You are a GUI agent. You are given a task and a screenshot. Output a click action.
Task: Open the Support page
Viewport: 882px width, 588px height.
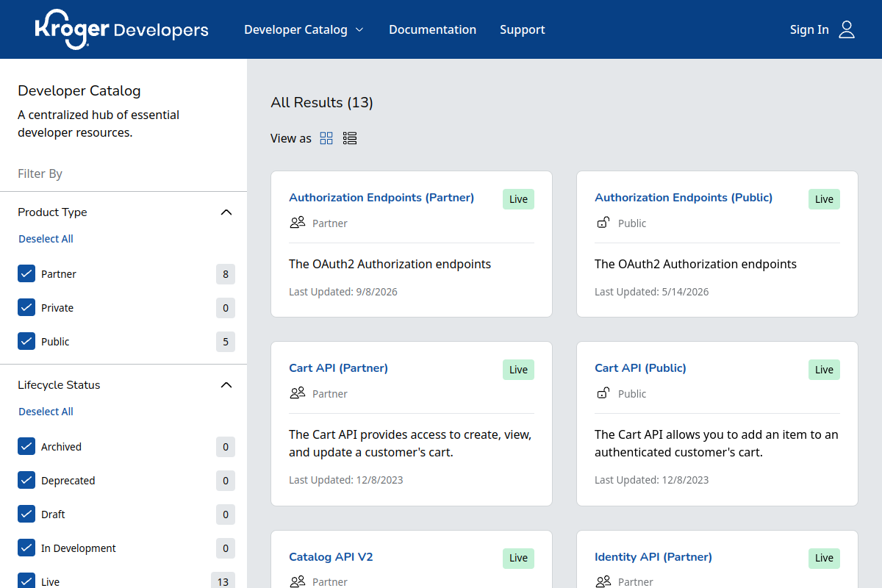pyautogui.click(x=523, y=29)
